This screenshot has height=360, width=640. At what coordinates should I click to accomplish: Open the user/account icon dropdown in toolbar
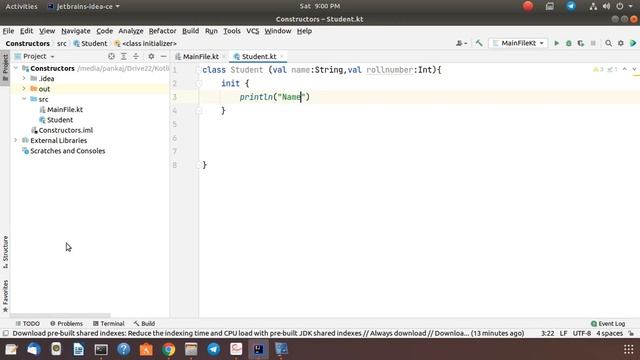click(461, 43)
